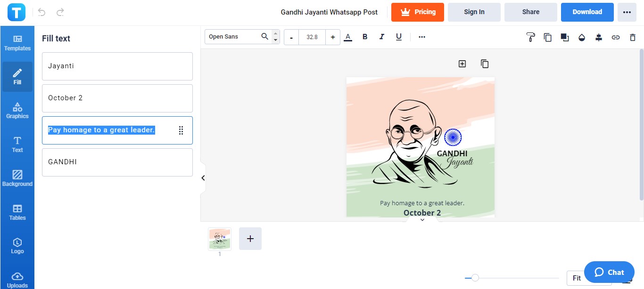The width and height of the screenshot is (644, 289).
Task: Click the drag handle on the homage field
Action: point(181,130)
